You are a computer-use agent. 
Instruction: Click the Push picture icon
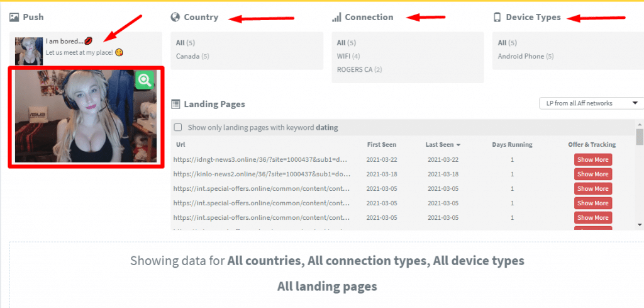pyautogui.click(x=14, y=17)
